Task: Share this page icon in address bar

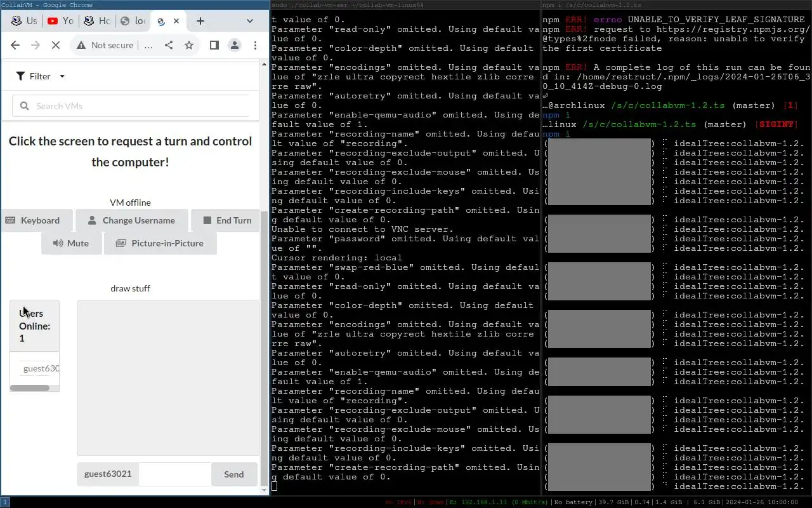Action: (x=169, y=45)
